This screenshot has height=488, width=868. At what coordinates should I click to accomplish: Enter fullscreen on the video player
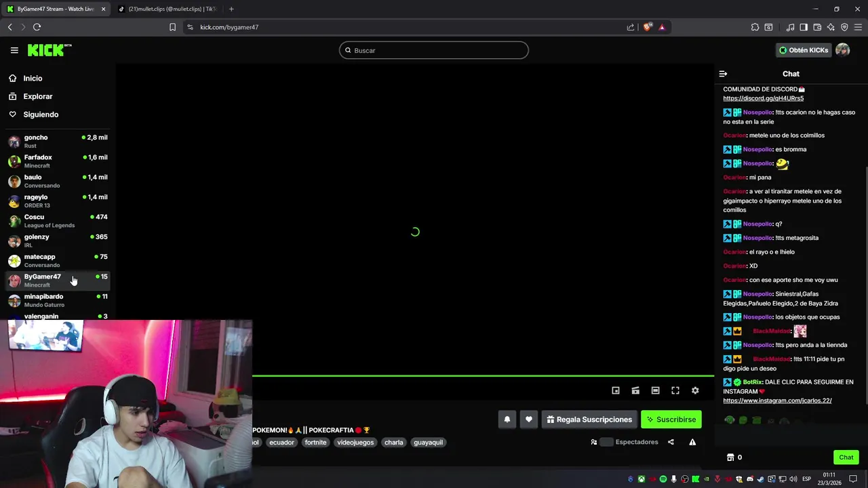click(675, 390)
